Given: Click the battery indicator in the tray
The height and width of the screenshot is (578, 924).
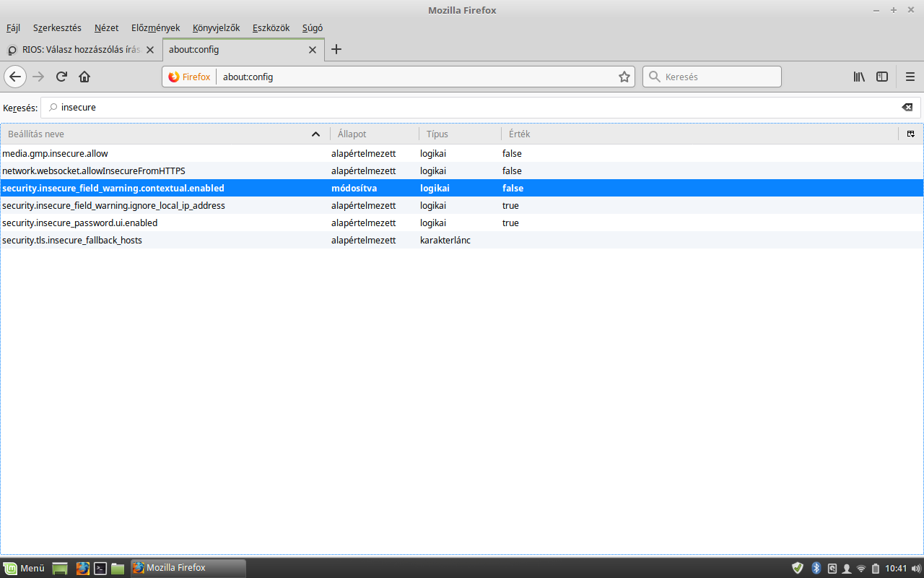Looking at the screenshot, I should coord(876,568).
